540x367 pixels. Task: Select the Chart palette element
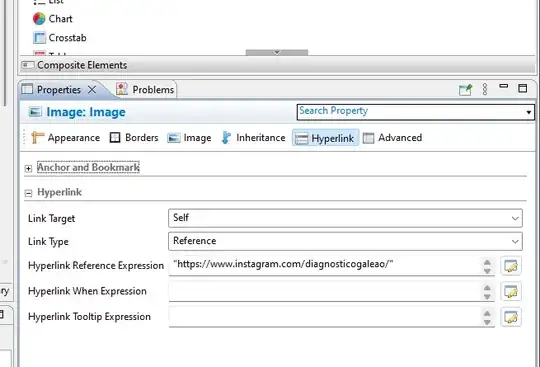[53, 19]
